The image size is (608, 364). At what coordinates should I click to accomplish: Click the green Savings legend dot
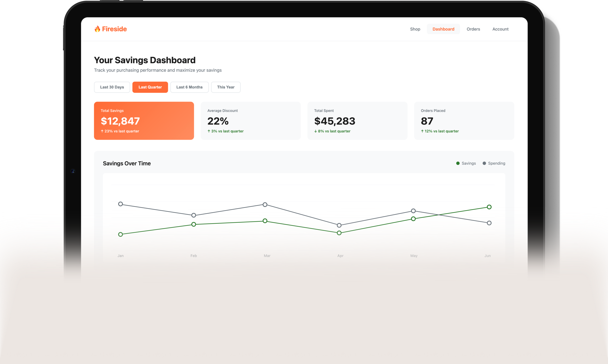[x=458, y=163]
